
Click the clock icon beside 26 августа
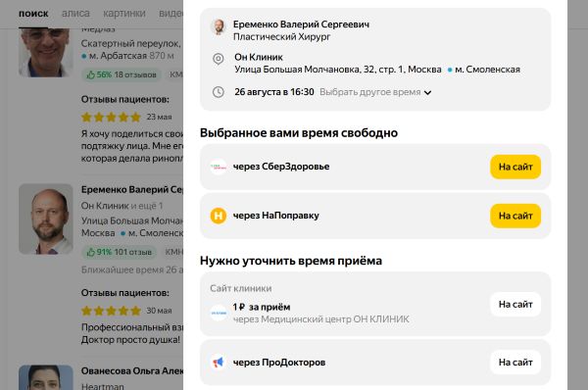(219, 92)
